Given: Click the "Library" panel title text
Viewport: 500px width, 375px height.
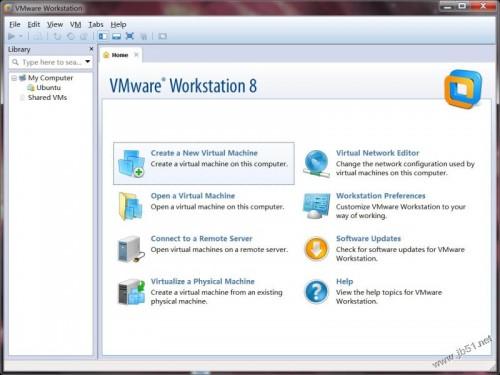Looking at the screenshot, I should click(19, 49).
